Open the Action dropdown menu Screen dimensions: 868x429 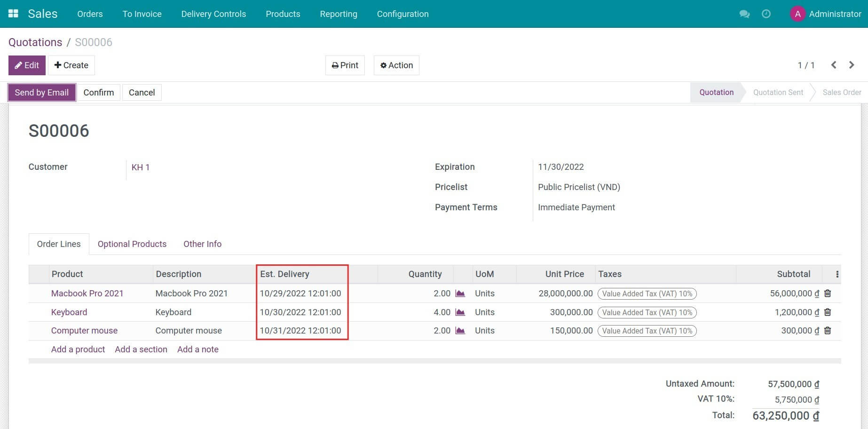tap(396, 65)
